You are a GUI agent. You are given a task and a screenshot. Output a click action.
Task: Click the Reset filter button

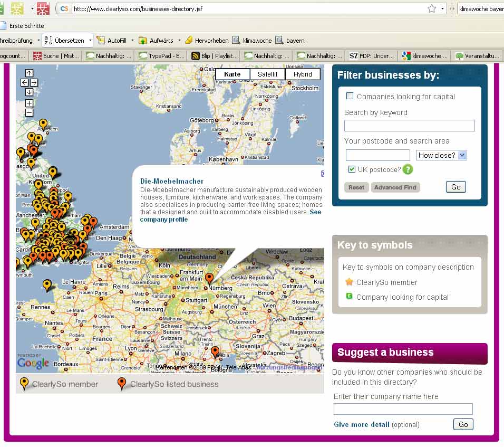(x=356, y=187)
